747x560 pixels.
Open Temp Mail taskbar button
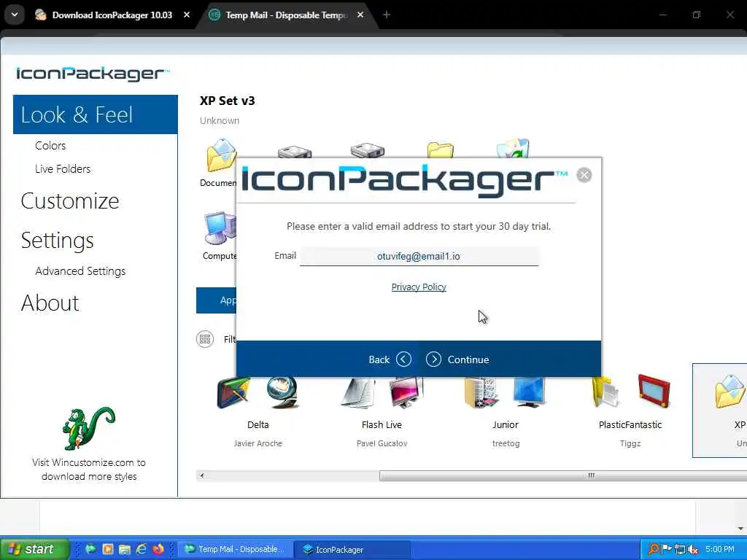click(236, 550)
